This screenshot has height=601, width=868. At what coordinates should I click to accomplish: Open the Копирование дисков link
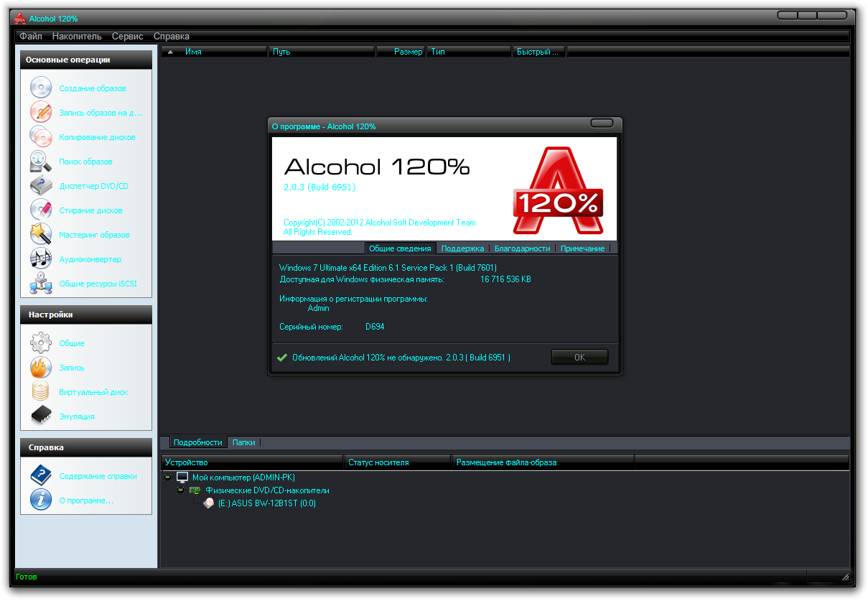(97, 137)
